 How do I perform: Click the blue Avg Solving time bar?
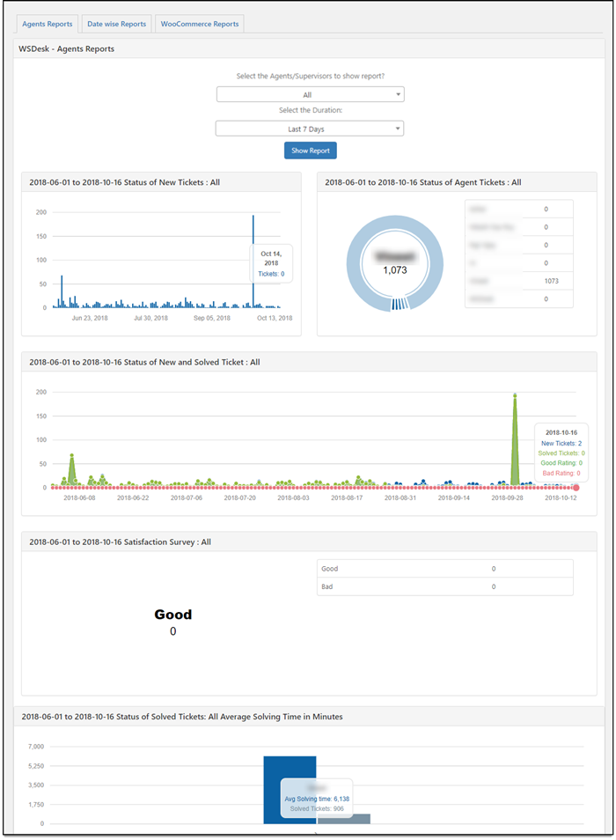(x=290, y=768)
